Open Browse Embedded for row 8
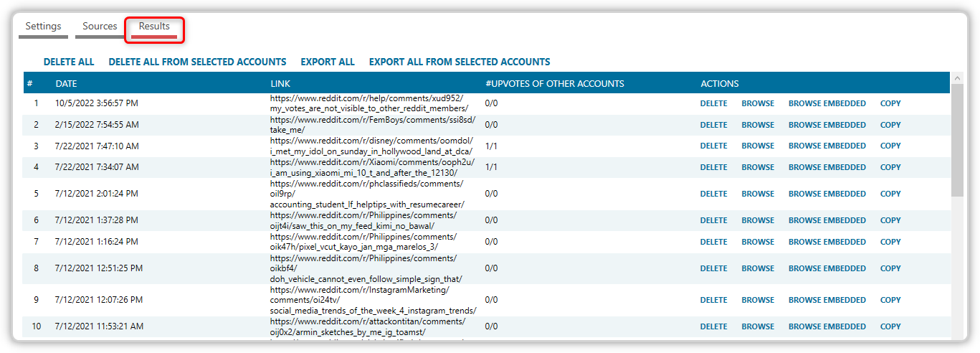 [827, 268]
